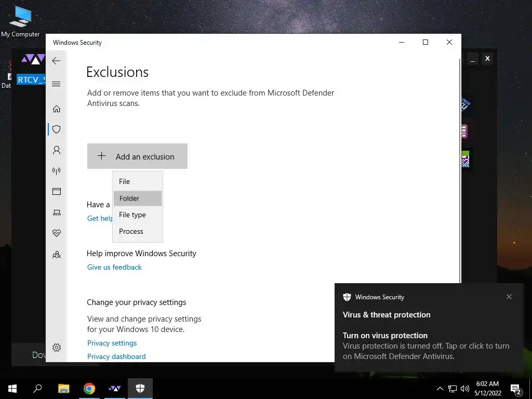Open Settings gear in Windows Security sidebar

click(x=56, y=348)
